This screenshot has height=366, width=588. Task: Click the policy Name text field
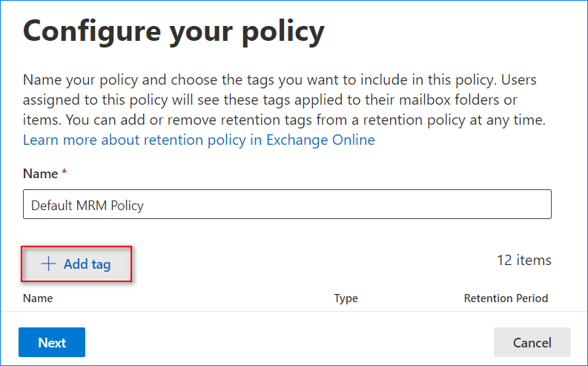(287, 205)
